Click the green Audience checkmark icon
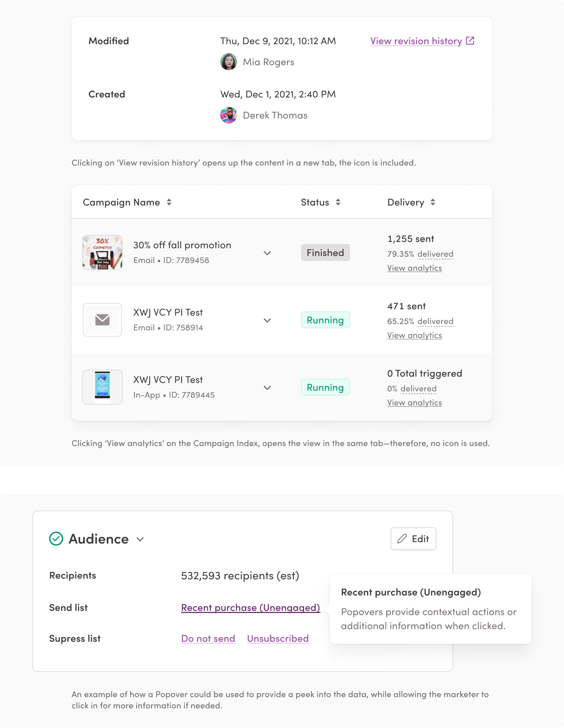 (x=56, y=539)
